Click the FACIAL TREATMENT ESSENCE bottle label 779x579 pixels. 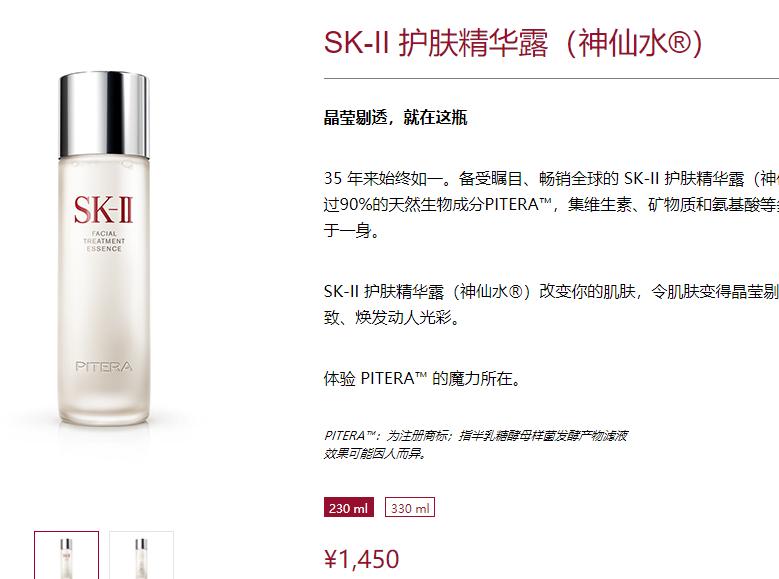point(104,241)
